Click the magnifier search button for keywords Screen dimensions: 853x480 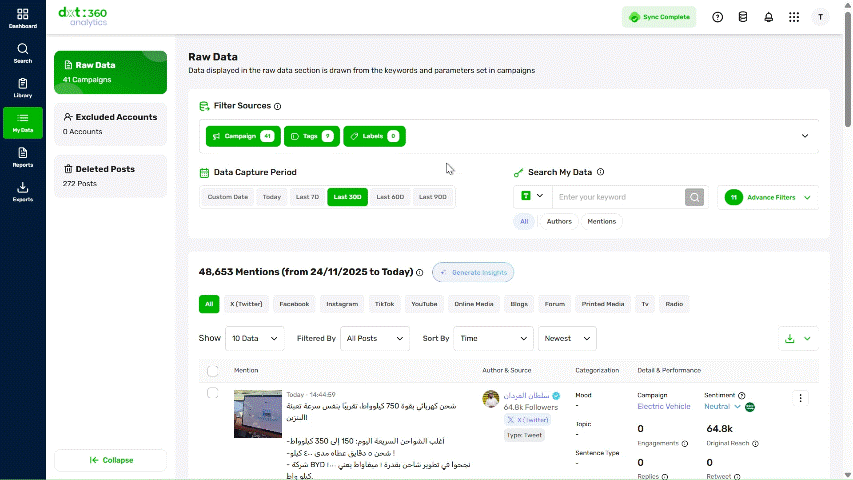(x=694, y=197)
